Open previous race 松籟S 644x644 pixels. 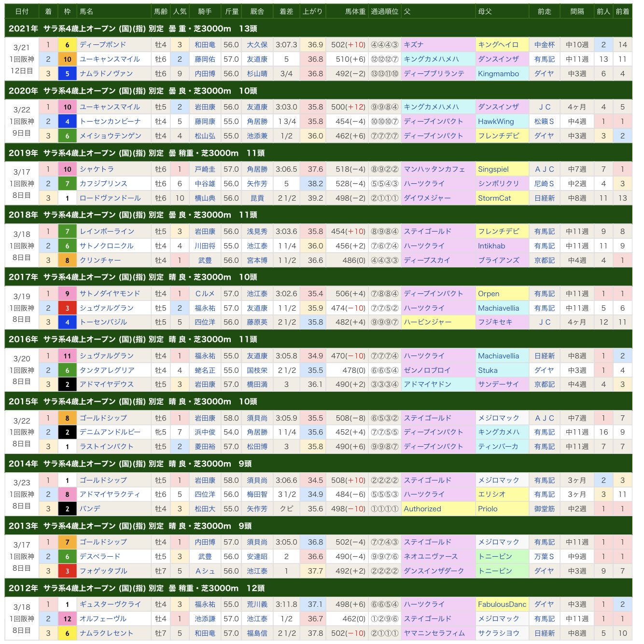coord(545,122)
